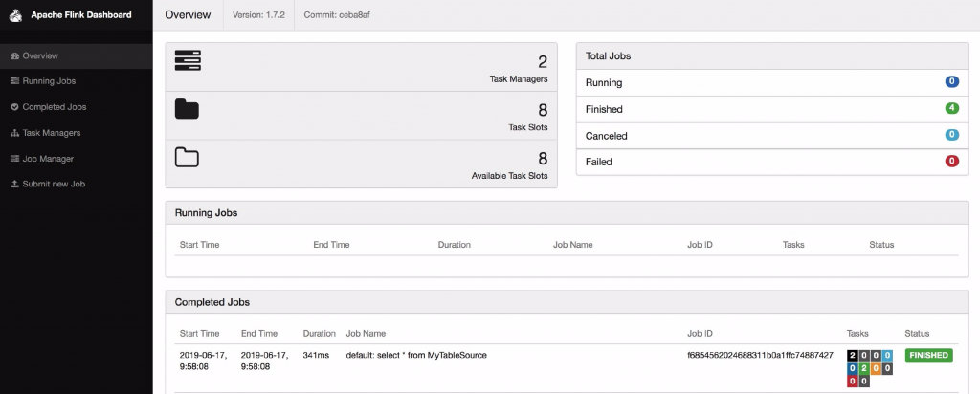Open the Overview menu item
980x394 pixels.
pos(77,55)
